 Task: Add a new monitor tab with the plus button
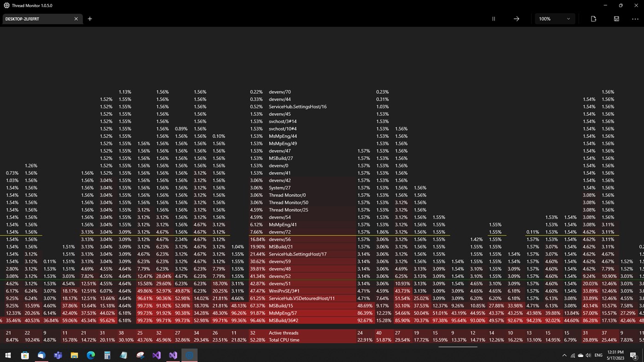pyautogui.click(x=89, y=19)
